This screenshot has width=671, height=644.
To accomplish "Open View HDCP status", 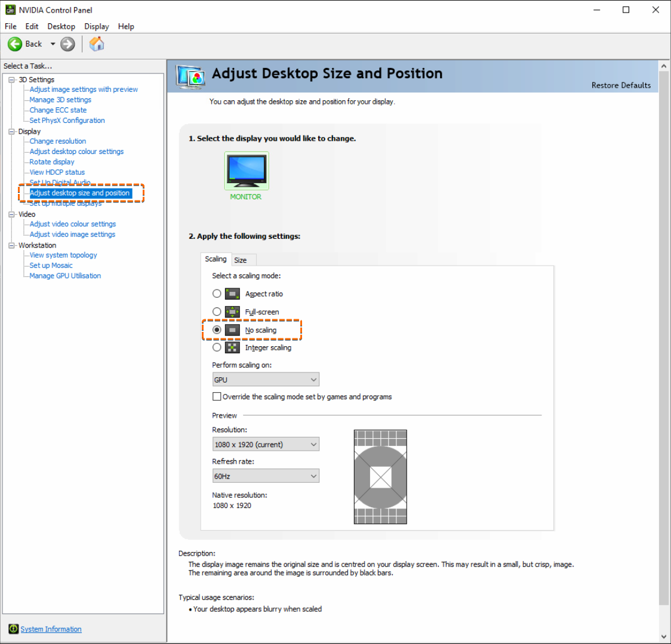I will coord(57,172).
